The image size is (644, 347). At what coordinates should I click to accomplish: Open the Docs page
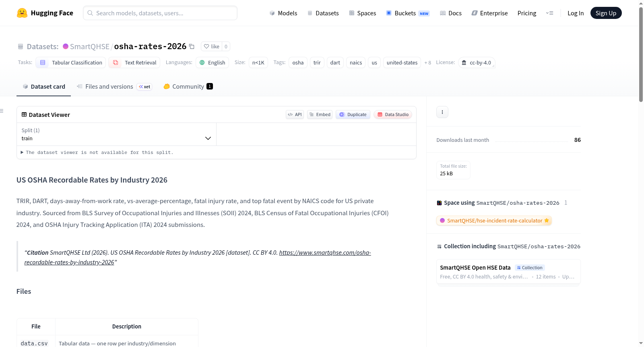[450, 13]
